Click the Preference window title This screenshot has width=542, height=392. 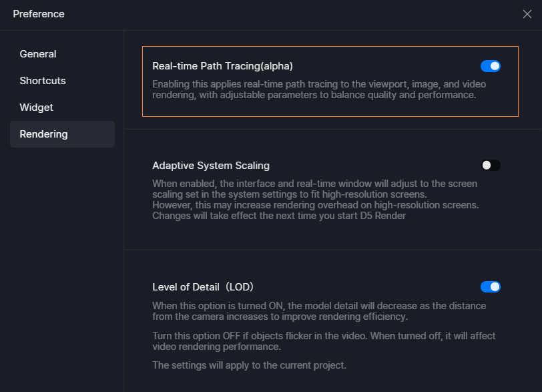[x=38, y=13]
